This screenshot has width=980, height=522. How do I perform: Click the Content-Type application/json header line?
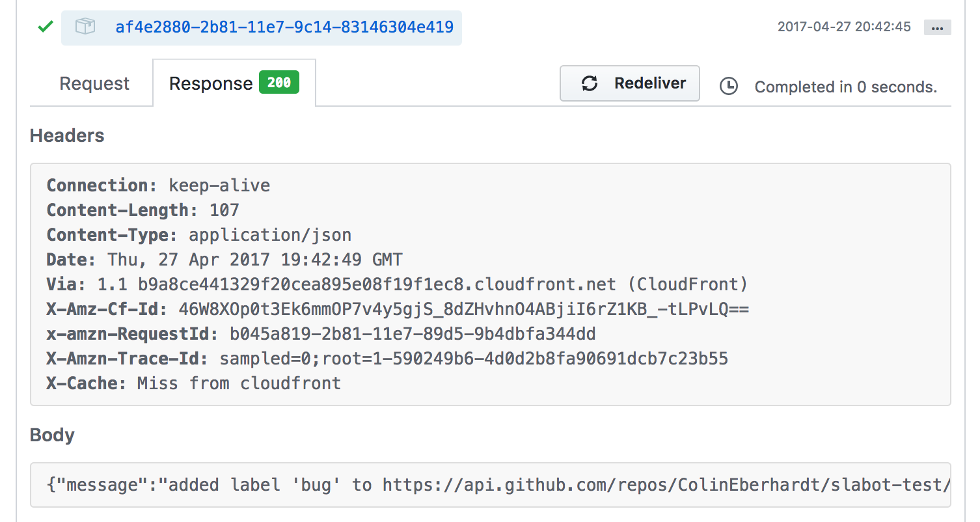198,235
